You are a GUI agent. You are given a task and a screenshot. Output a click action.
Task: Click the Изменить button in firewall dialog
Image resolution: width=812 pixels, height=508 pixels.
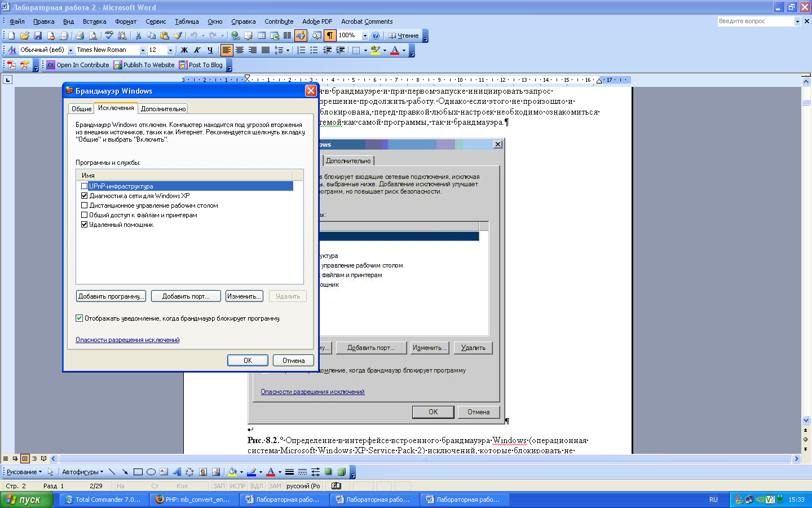click(x=244, y=296)
